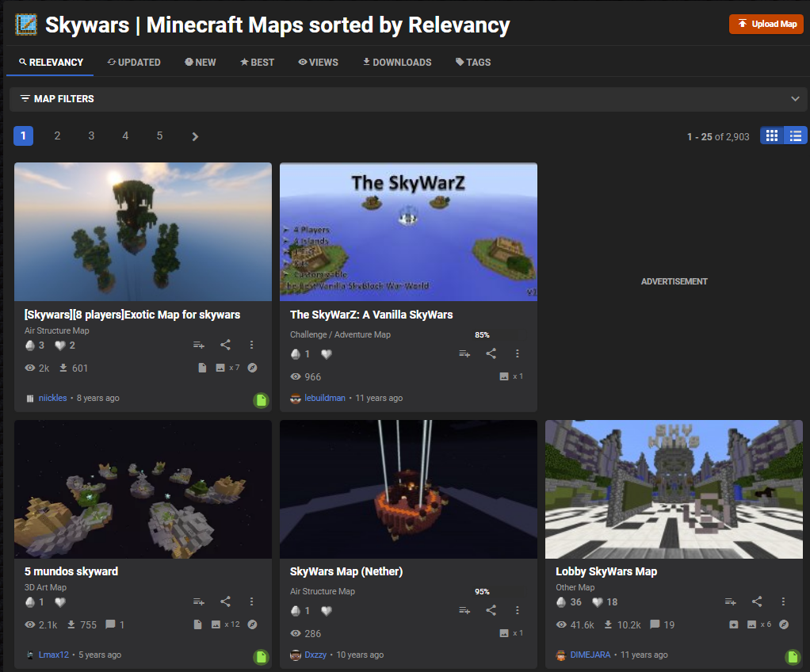The height and width of the screenshot is (672, 810).
Task: Open the Best sort tab
Action: (x=258, y=63)
